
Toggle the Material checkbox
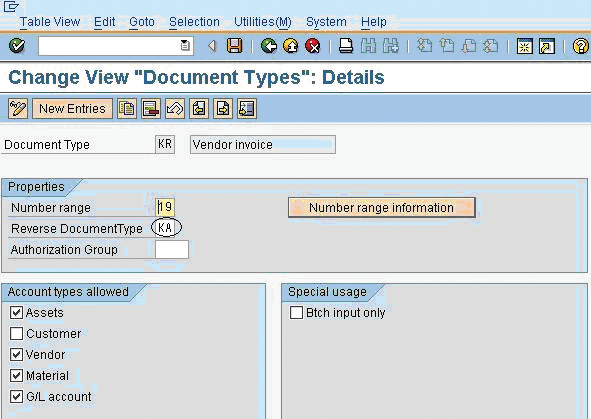[16, 376]
